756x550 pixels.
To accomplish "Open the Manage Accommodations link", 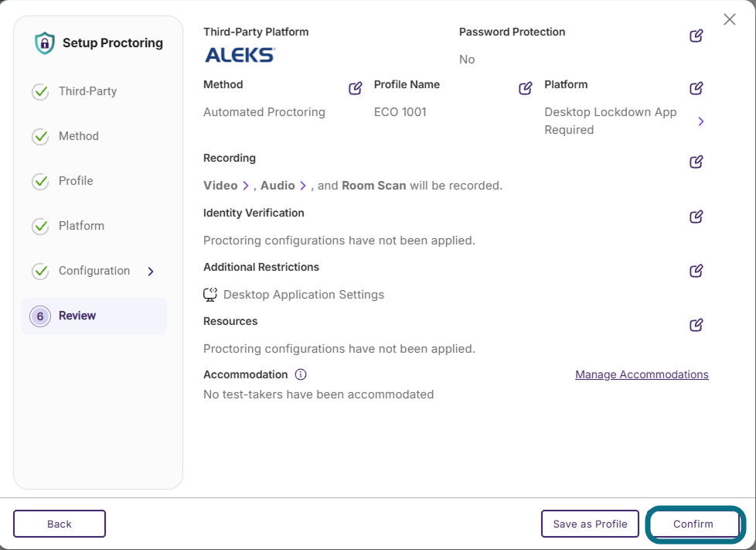I will click(642, 374).
